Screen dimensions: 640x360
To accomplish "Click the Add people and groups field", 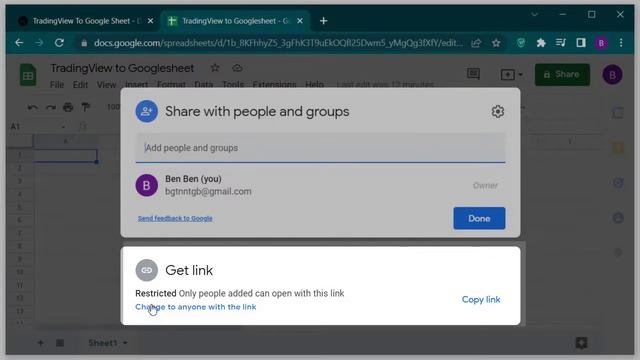I will pos(320,148).
